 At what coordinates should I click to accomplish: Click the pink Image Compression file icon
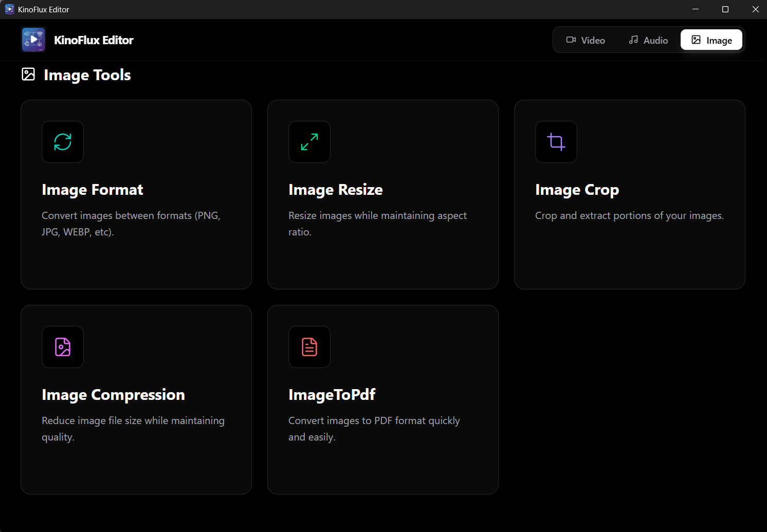click(63, 347)
